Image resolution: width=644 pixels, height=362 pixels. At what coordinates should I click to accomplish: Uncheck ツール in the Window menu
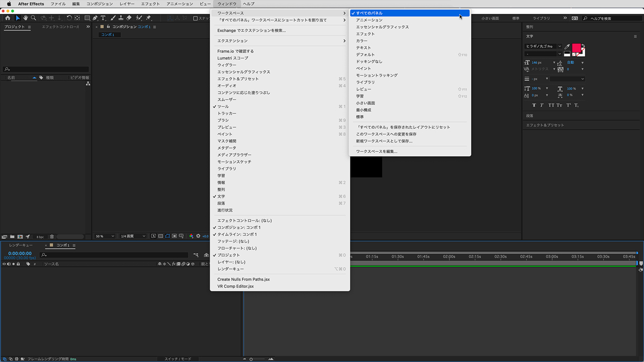(223, 107)
